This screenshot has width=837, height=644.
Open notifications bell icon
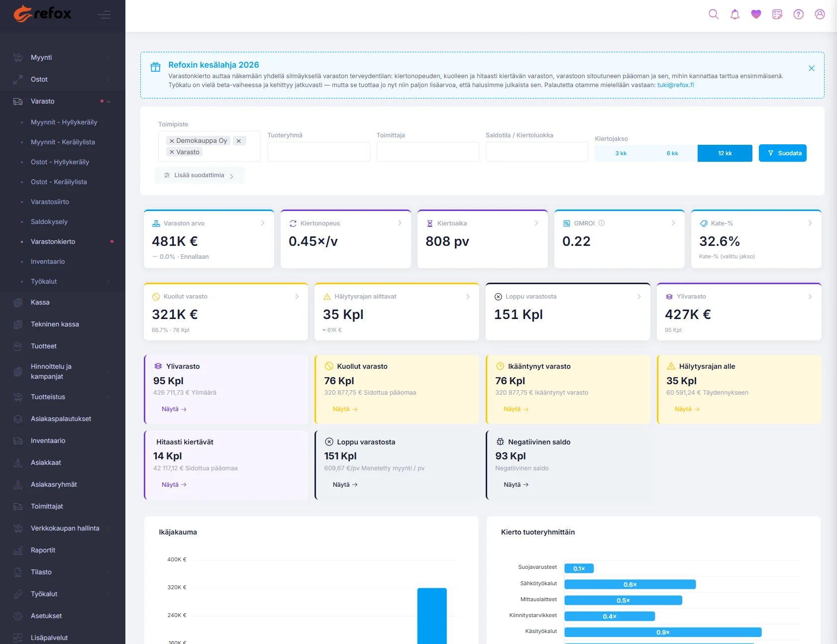point(735,14)
